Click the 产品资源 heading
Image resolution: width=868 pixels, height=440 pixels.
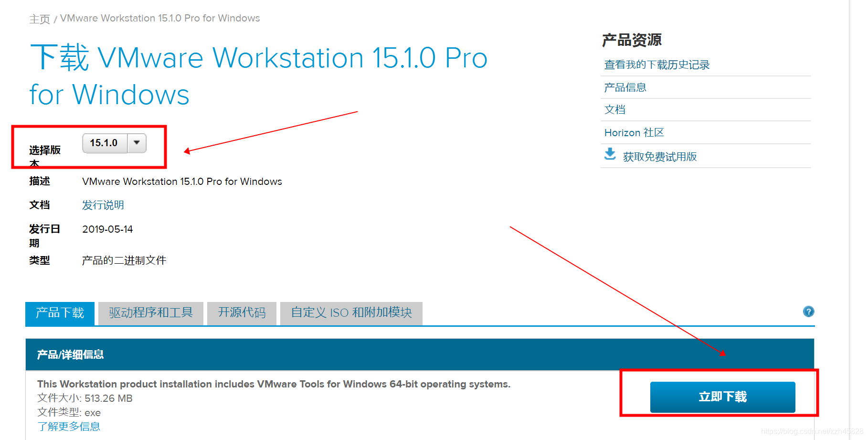632,40
